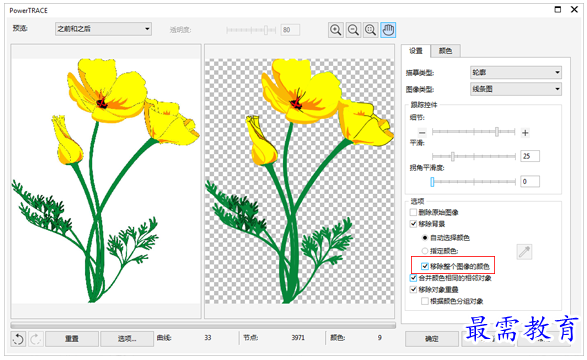Click the redo arrow icon
Screen dimensions: 587x360
click(36, 339)
